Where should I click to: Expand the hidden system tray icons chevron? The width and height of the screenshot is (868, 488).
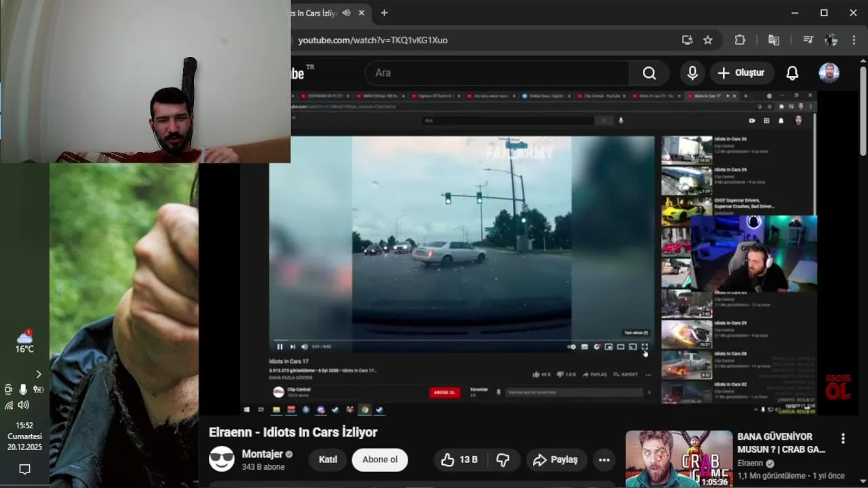pyautogui.click(x=39, y=374)
